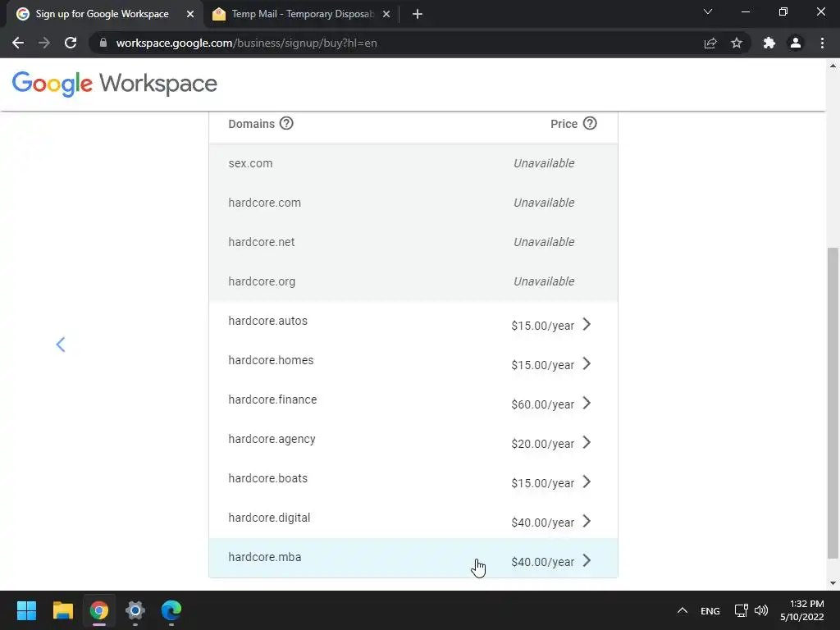Click the Google Workspace logo
This screenshot has height=630, width=840.
[115, 84]
